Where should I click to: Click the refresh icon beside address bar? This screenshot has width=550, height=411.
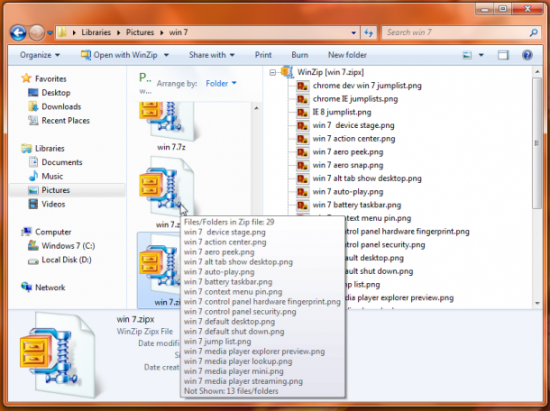[x=368, y=33]
